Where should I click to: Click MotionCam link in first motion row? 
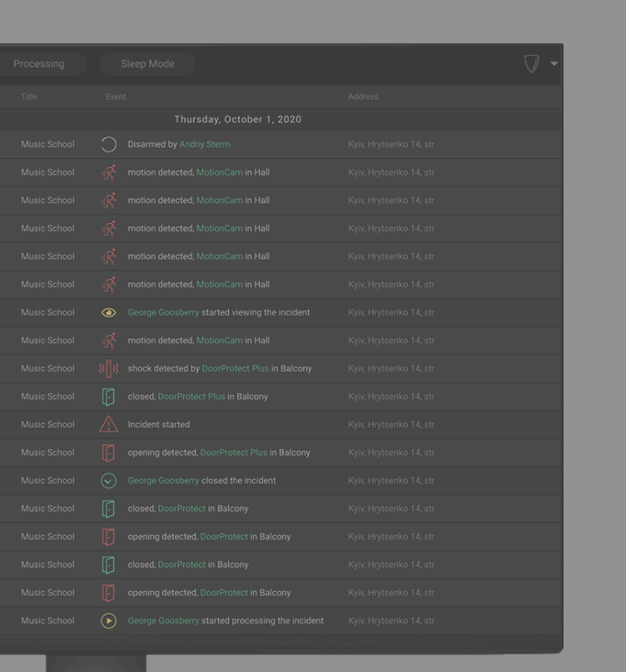click(219, 172)
